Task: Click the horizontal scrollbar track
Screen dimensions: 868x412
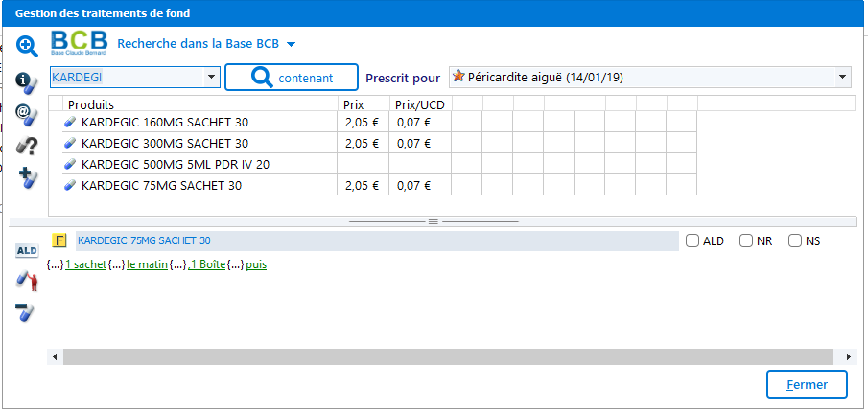Action: click(448, 356)
